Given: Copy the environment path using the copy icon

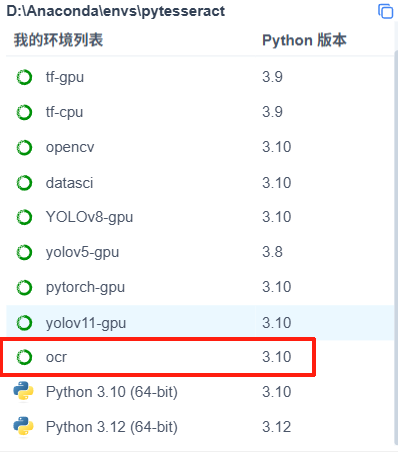Looking at the screenshot, I should pos(385,11).
